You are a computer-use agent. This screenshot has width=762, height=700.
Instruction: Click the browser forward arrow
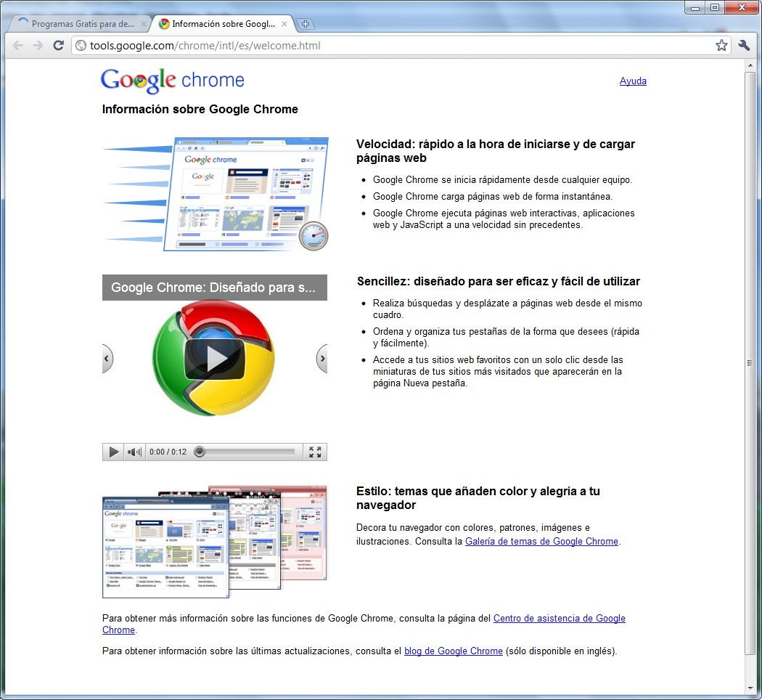point(38,46)
